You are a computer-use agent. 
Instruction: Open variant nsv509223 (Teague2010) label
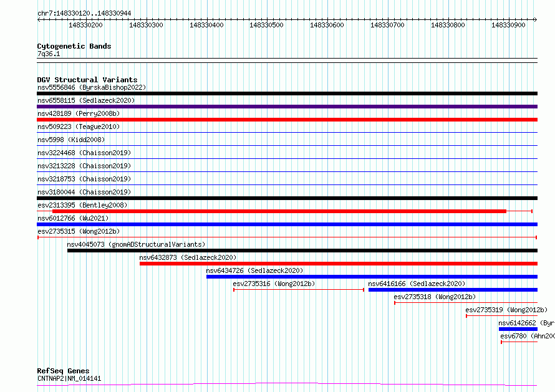click(79, 127)
